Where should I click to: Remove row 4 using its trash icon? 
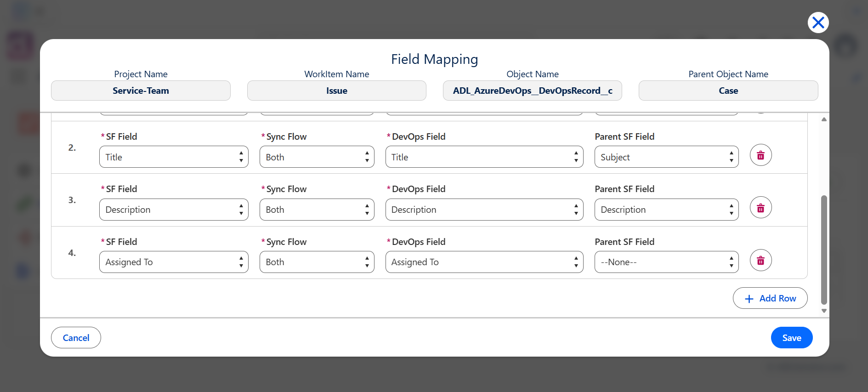coord(760,261)
